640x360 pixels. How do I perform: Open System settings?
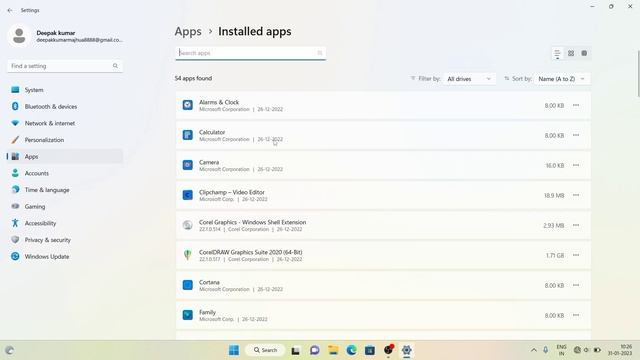point(65,90)
